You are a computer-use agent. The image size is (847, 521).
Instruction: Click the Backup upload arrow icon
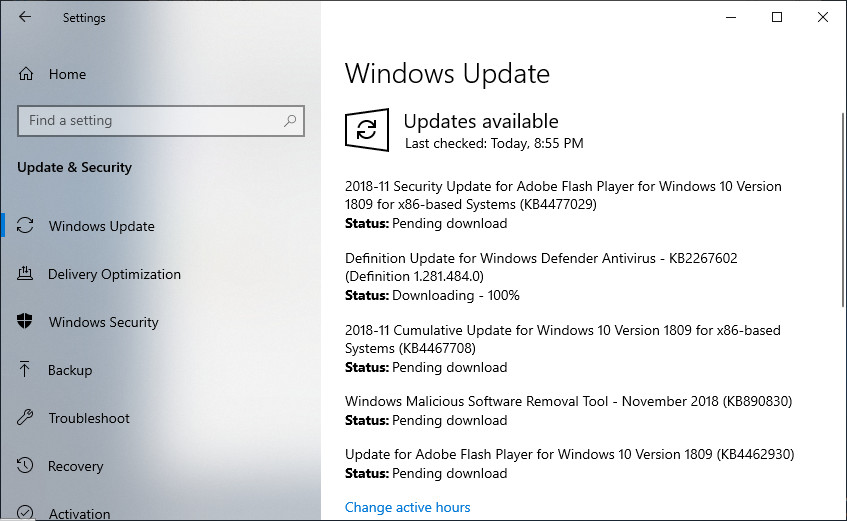point(26,370)
